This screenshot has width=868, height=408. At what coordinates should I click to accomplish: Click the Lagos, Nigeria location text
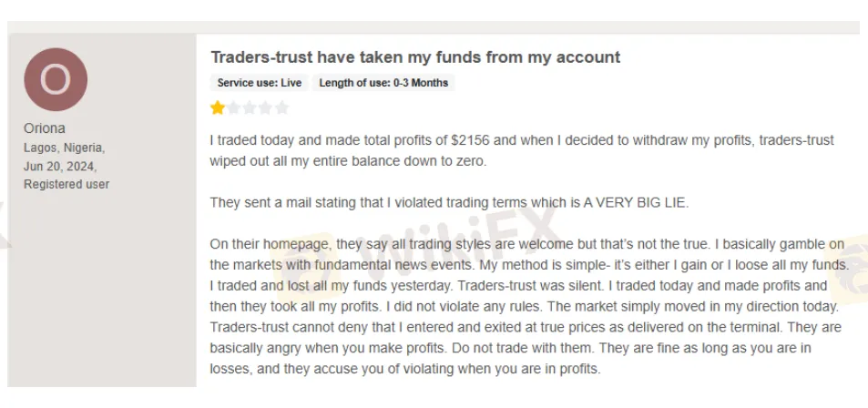pos(64,148)
